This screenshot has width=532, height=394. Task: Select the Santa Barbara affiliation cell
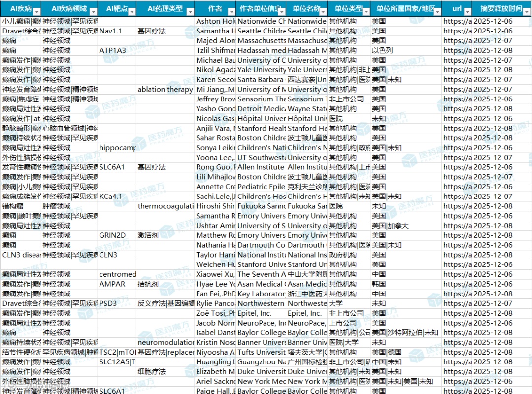261,79
